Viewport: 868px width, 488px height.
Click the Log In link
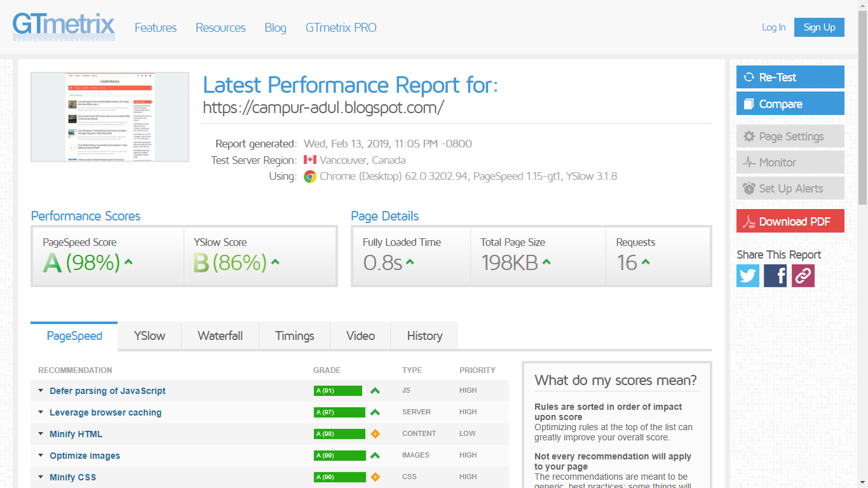pyautogui.click(x=774, y=27)
